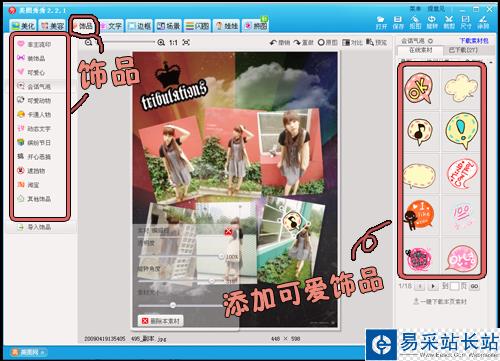Click the 打开 folder icon
The width and height of the screenshot is (500, 361).
[381, 23]
